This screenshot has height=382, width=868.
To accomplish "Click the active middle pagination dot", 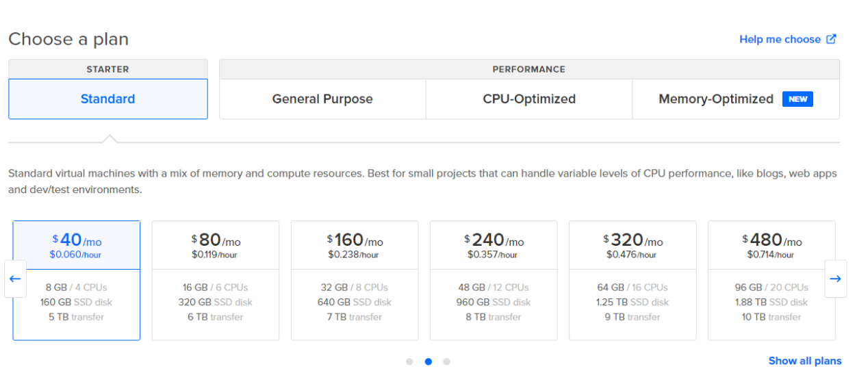I will pyautogui.click(x=429, y=361).
